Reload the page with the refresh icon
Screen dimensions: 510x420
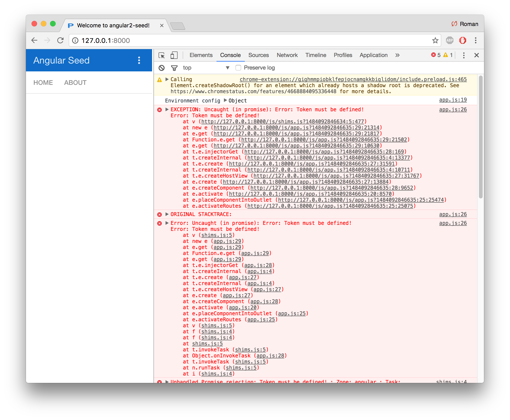61,40
